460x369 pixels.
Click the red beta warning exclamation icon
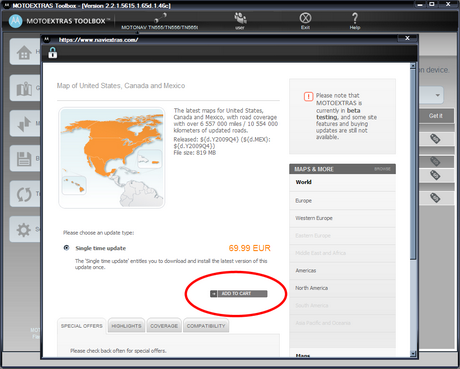308,97
